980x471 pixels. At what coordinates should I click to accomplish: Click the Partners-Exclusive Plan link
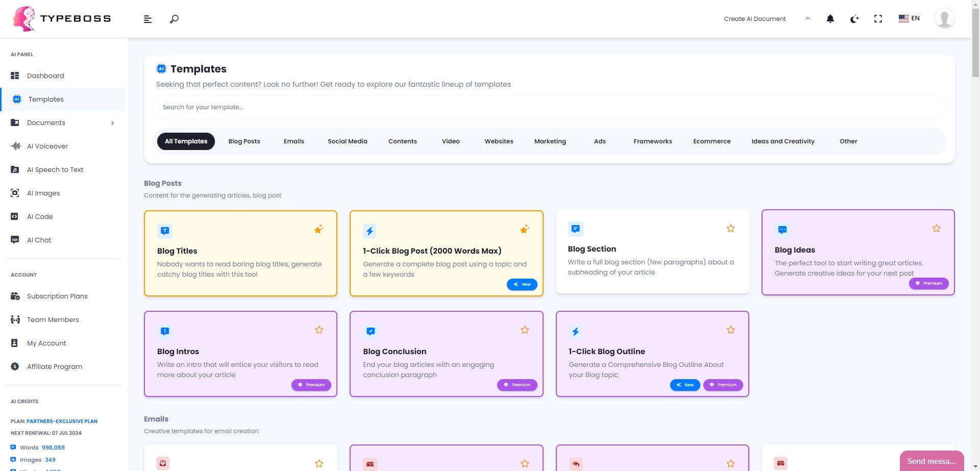click(62, 421)
